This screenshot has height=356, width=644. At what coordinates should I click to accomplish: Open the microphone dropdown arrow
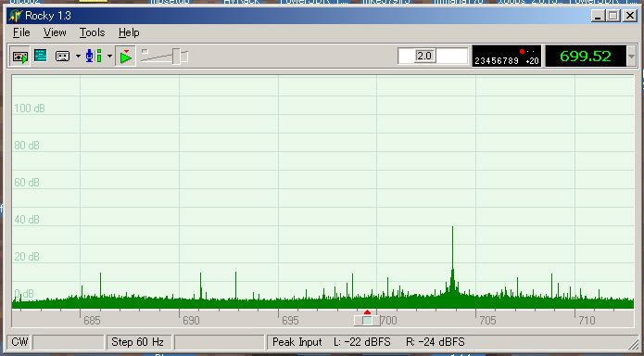109,56
